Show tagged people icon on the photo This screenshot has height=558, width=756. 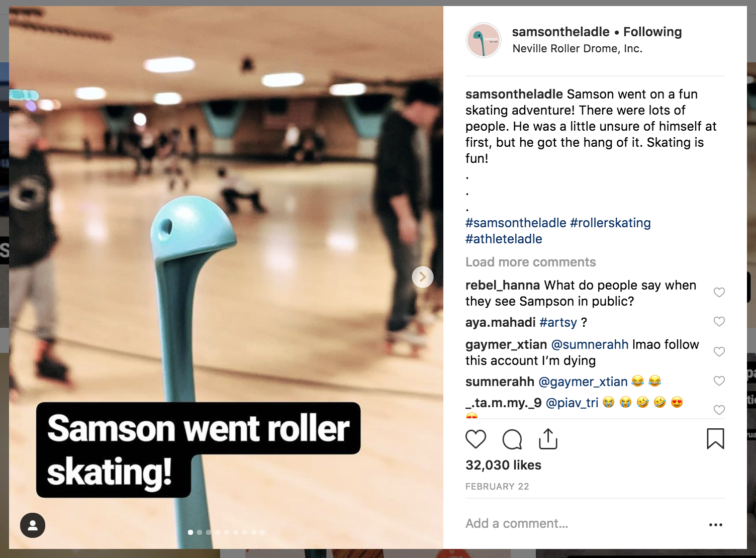[x=33, y=525]
